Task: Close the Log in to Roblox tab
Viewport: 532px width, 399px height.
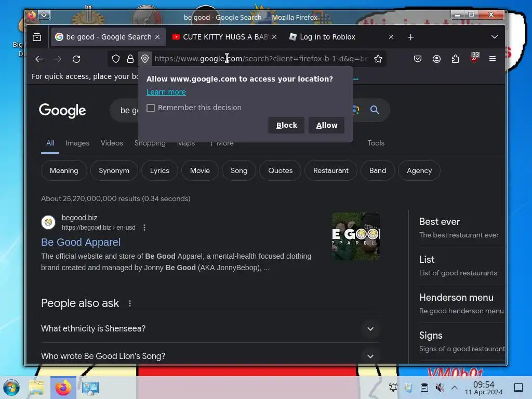Action: click(391, 37)
